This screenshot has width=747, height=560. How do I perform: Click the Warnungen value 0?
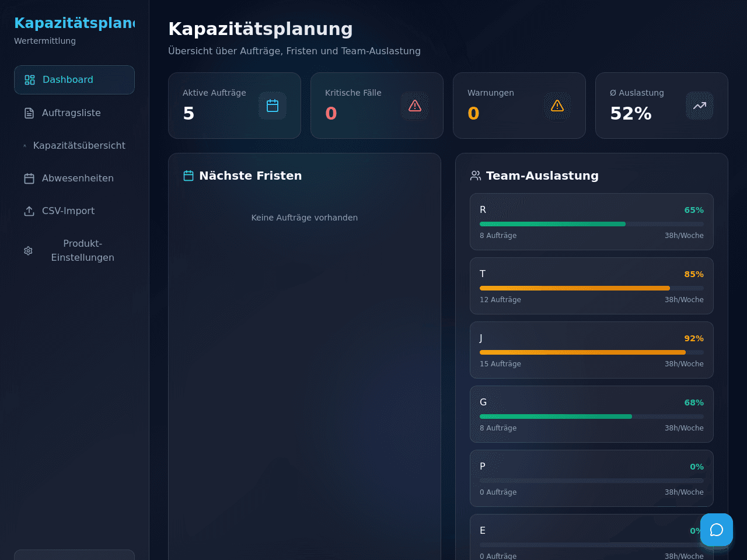pos(473,113)
